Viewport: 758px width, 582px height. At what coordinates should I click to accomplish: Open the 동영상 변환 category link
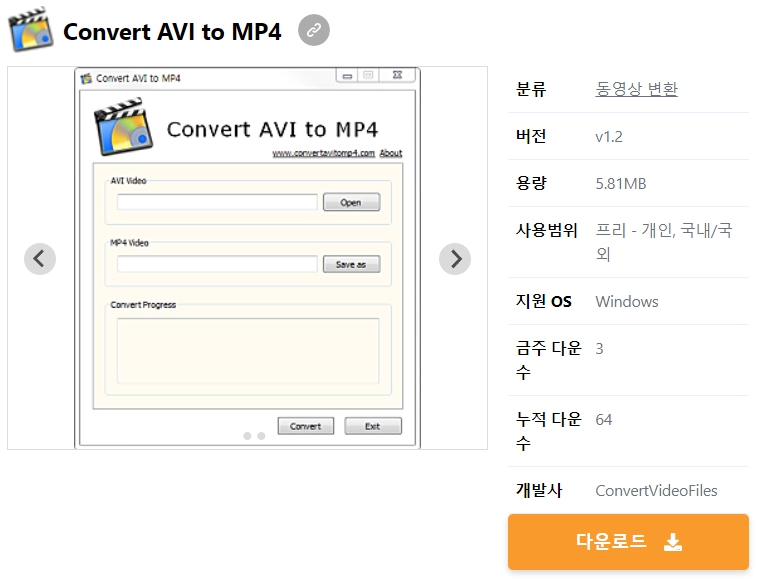point(636,89)
